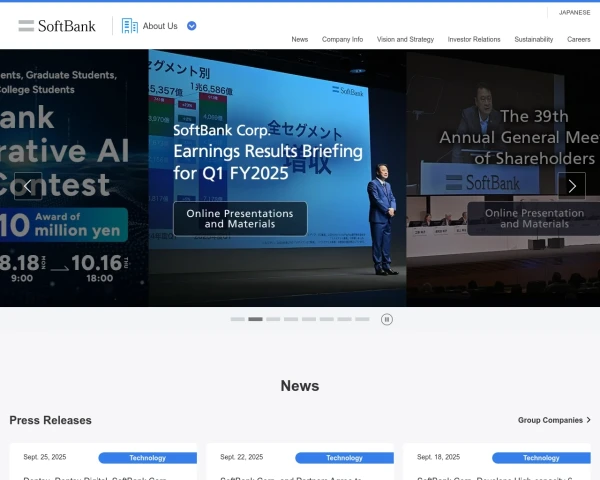Image resolution: width=600 pixels, height=480 pixels.
Task: Pause the carousel autoplay
Action: click(387, 319)
